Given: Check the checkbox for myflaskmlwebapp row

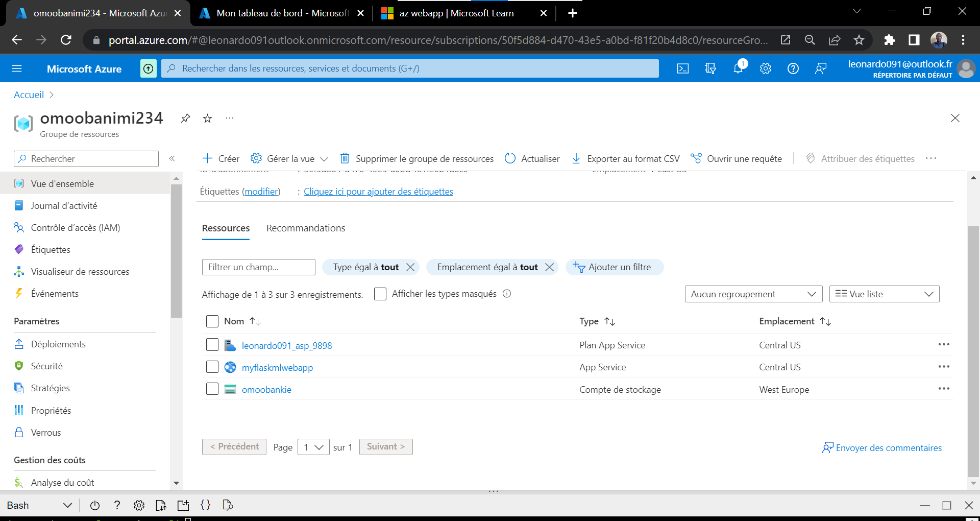Looking at the screenshot, I should [212, 367].
